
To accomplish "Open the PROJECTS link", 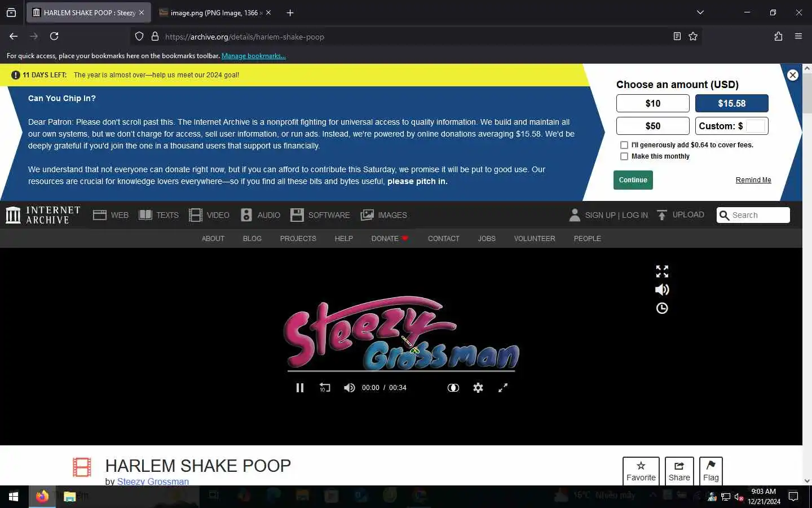I will tap(298, 239).
